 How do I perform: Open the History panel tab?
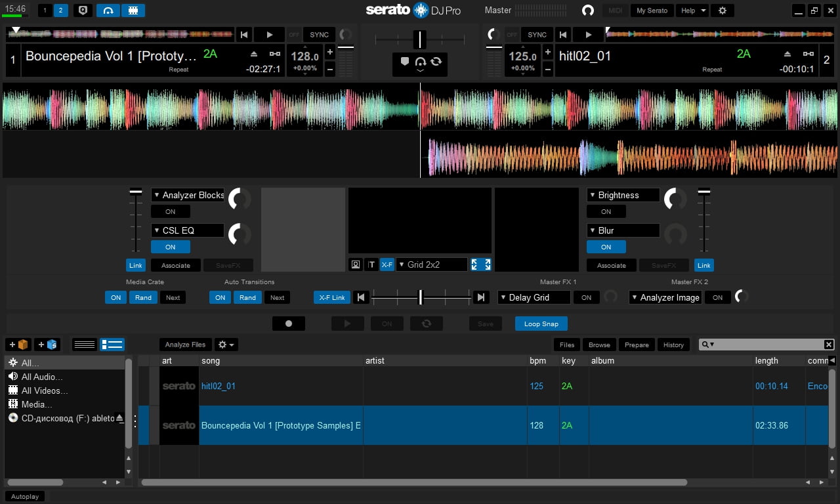(673, 345)
